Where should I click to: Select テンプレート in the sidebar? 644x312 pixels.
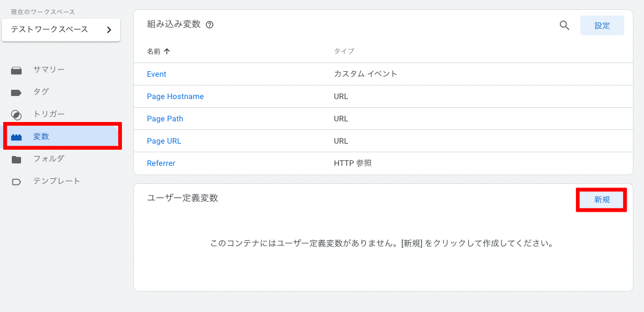click(57, 181)
